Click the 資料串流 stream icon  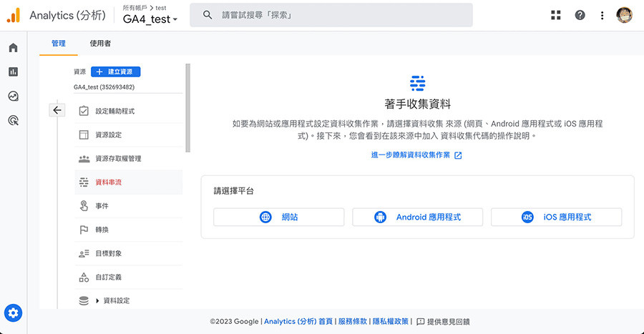click(x=84, y=182)
